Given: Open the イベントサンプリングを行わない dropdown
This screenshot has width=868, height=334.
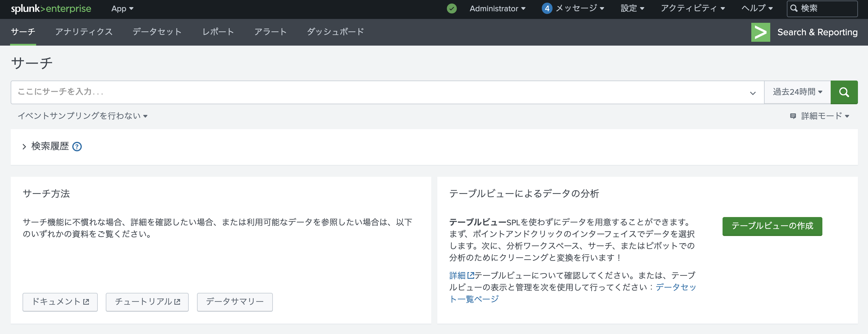Looking at the screenshot, I should 83,116.
